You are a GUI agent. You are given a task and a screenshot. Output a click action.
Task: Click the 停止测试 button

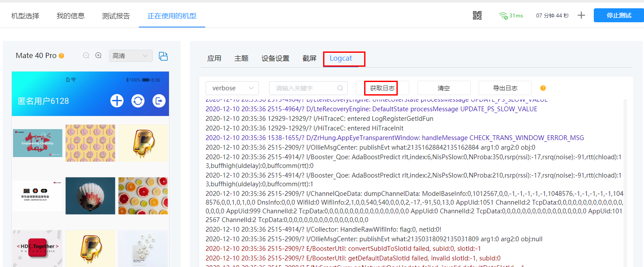tap(619, 16)
